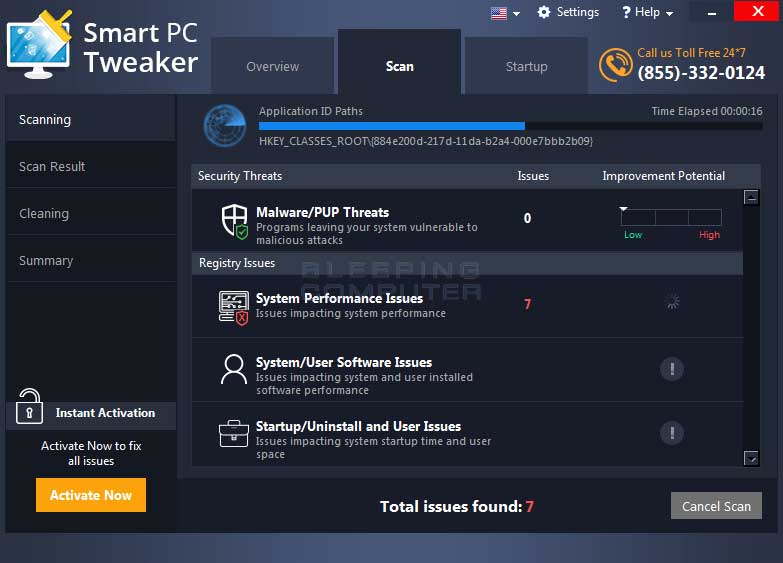This screenshot has width=783, height=563.
Task: Click the Startup/Uninstall briefcase icon
Action: click(x=234, y=434)
